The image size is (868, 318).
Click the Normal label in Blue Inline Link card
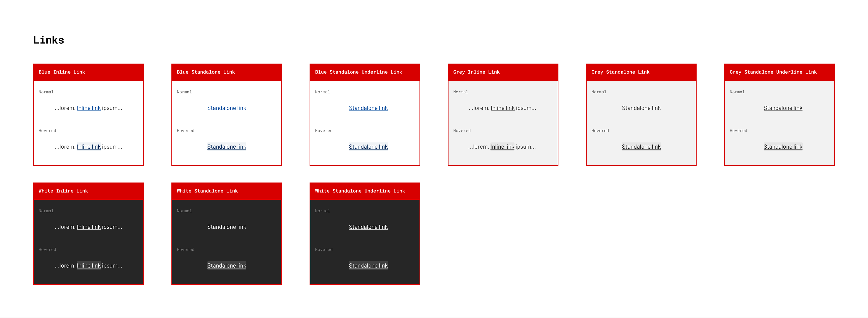tap(46, 92)
